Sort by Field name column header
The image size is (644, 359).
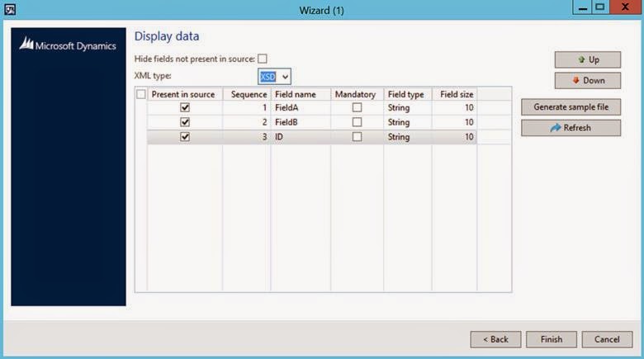click(301, 94)
